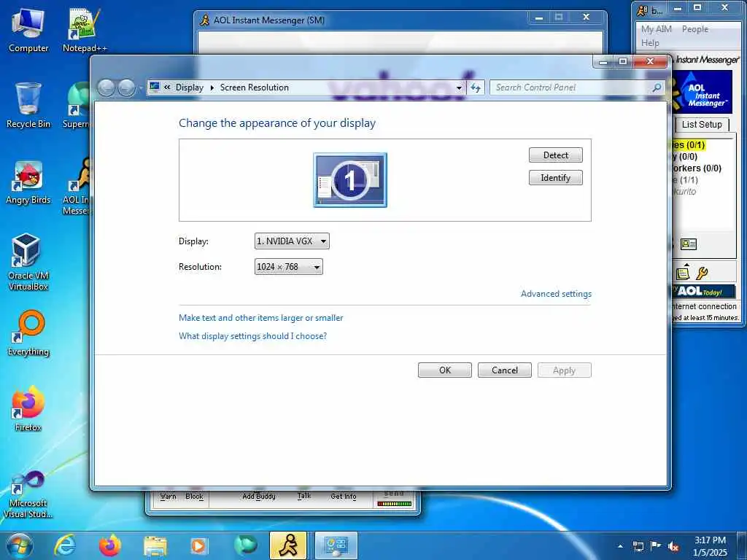
Task: Click the yellow notepad icon in buddy list
Action: coord(683,273)
